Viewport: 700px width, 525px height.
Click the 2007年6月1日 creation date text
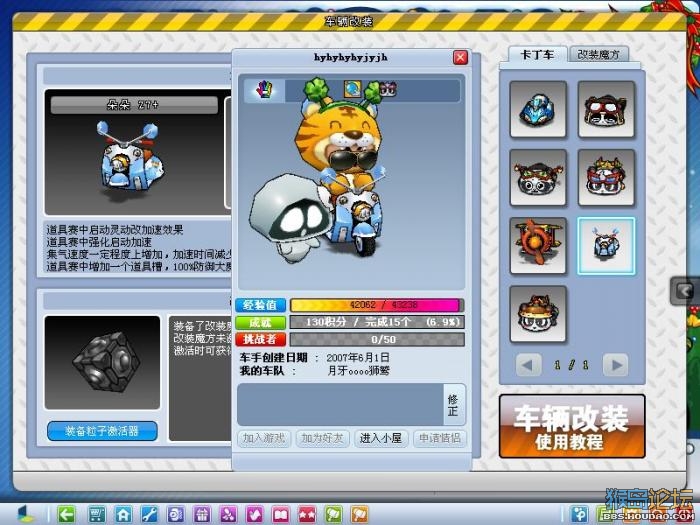(x=358, y=358)
